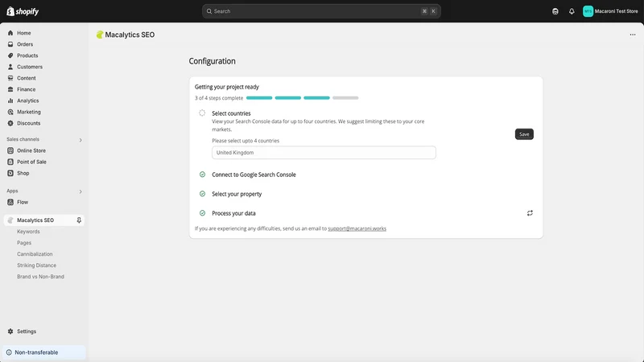Open the Online Store icon
The height and width of the screenshot is (362, 644).
point(10,150)
